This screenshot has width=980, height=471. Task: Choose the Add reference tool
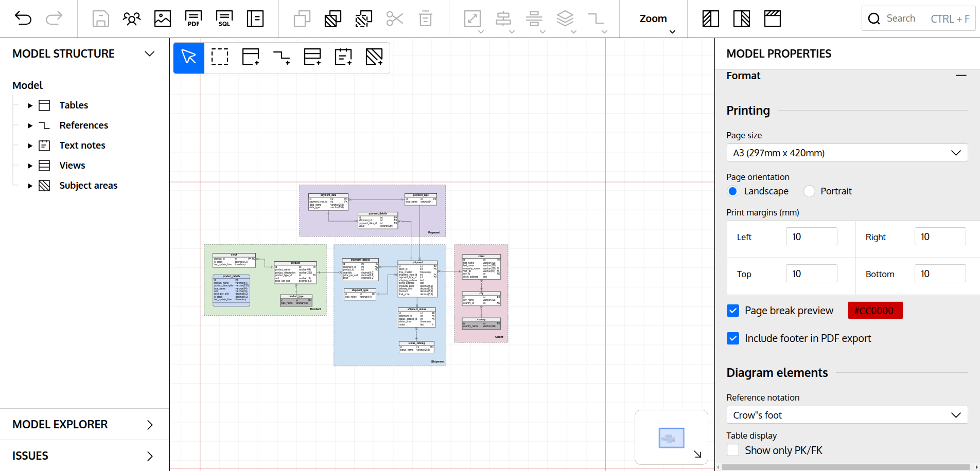click(x=282, y=57)
